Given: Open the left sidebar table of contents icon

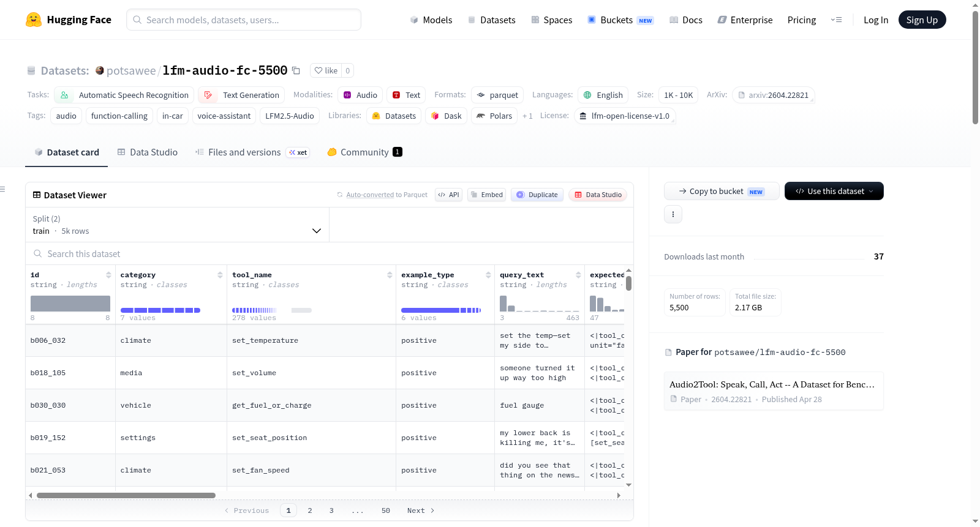Looking at the screenshot, I should (3, 189).
